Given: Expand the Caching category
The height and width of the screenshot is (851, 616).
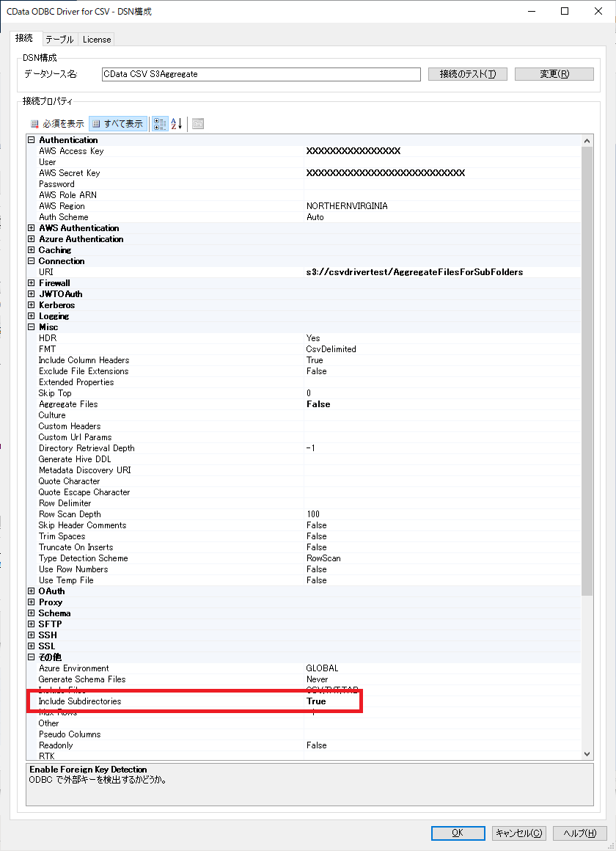Looking at the screenshot, I should tap(32, 250).
